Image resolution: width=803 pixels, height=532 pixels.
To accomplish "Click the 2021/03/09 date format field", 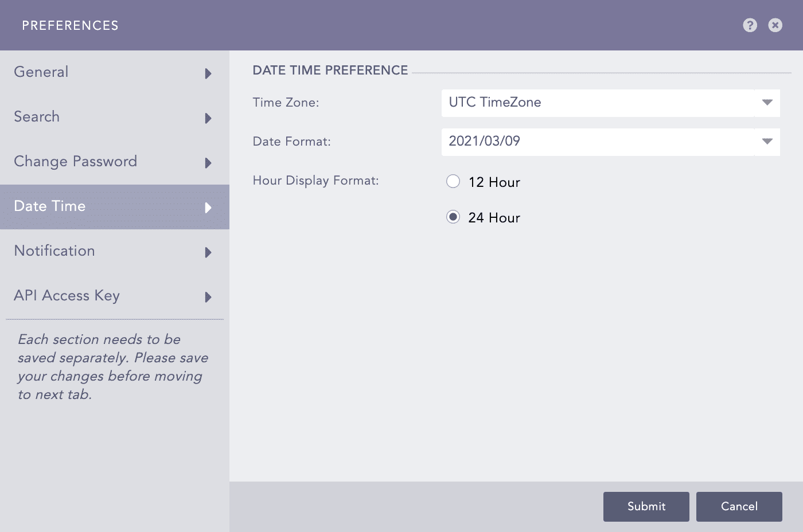I will 597,142.
